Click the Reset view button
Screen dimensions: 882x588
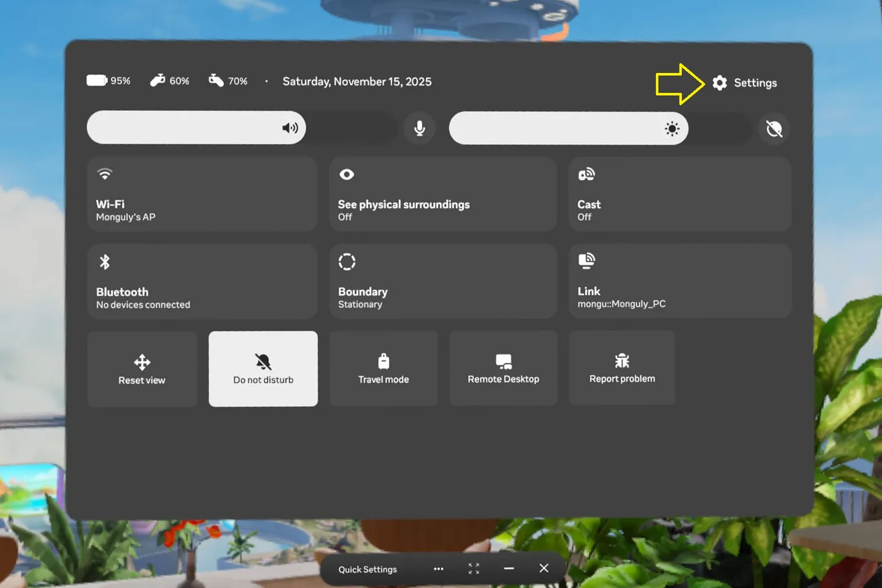tap(142, 369)
